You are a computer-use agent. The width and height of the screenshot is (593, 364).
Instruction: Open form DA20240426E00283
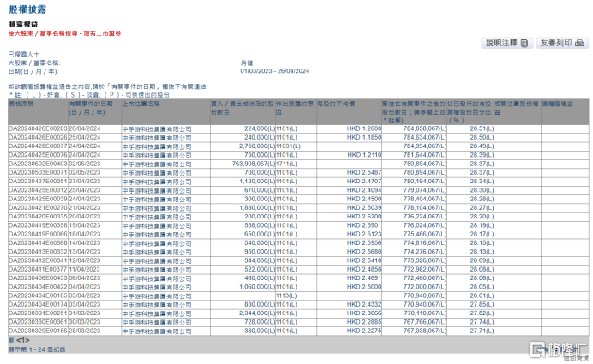tap(38, 128)
